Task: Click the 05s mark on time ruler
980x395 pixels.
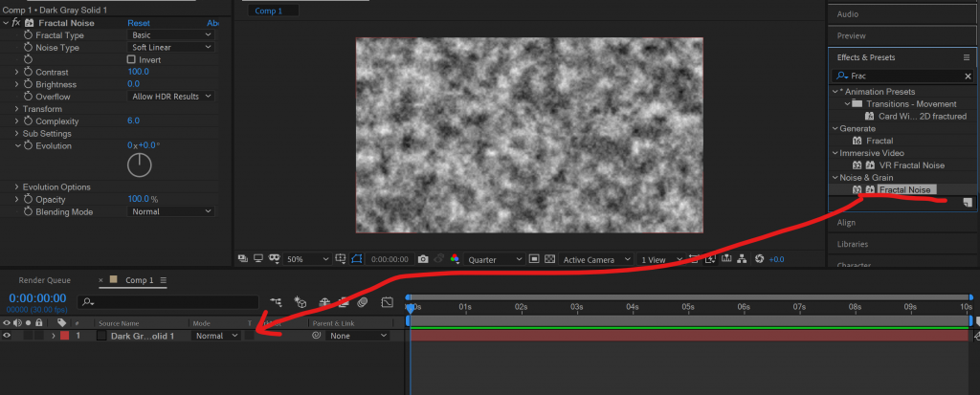Action: point(687,307)
